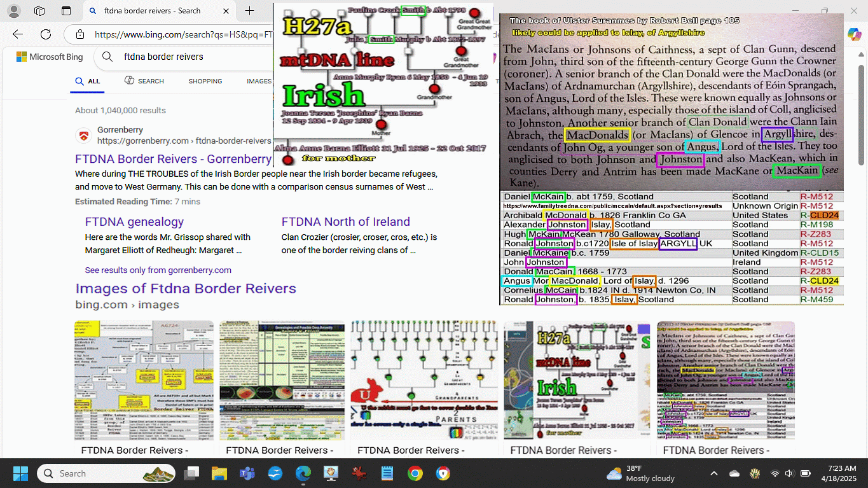
Task: Open Microsoft Teams from taskbar
Action: click(x=247, y=473)
